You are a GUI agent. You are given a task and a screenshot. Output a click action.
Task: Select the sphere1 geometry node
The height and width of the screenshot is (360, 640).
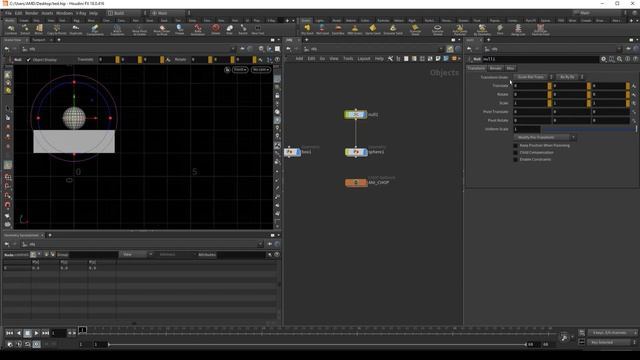tap(356, 152)
